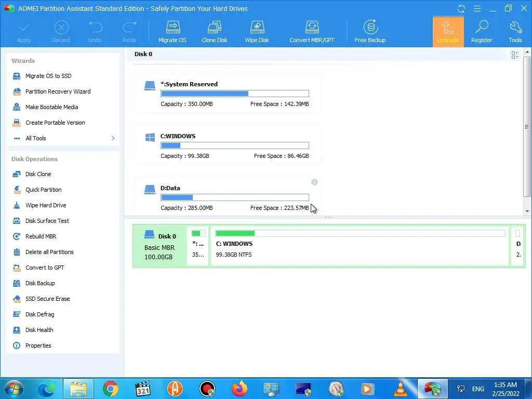Open Firefox from the taskbar
Image resolution: width=532 pixels, height=399 pixels.
tap(240, 389)
